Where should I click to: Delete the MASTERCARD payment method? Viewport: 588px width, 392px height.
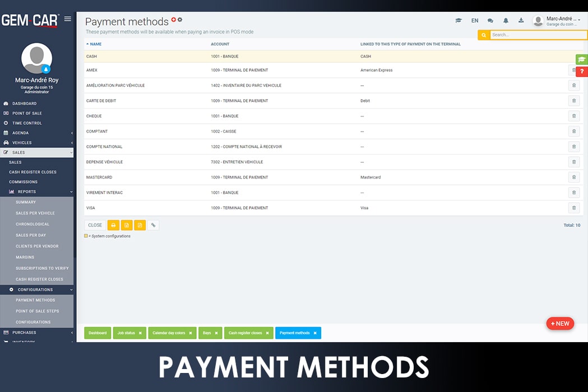pos(573,178)
